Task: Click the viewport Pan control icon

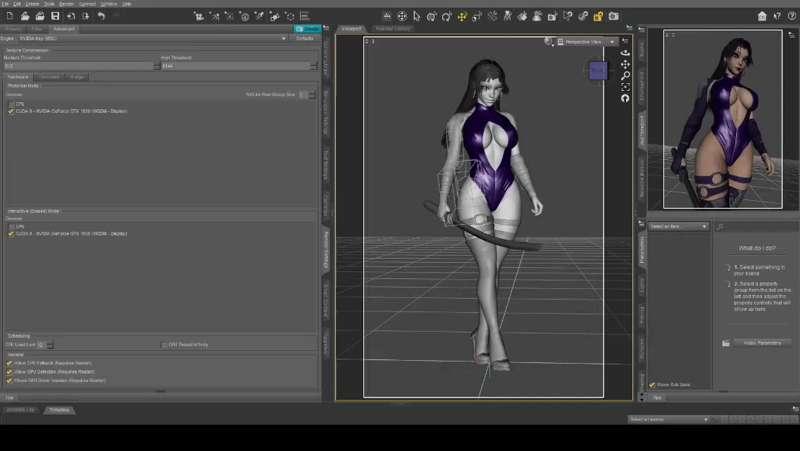Action: (625, 64)
